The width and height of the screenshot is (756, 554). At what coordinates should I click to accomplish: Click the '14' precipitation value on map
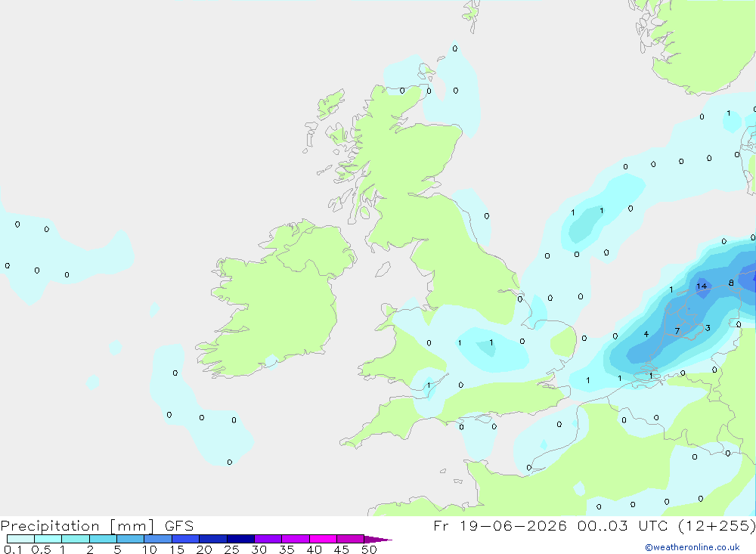[x=702, y=286]
